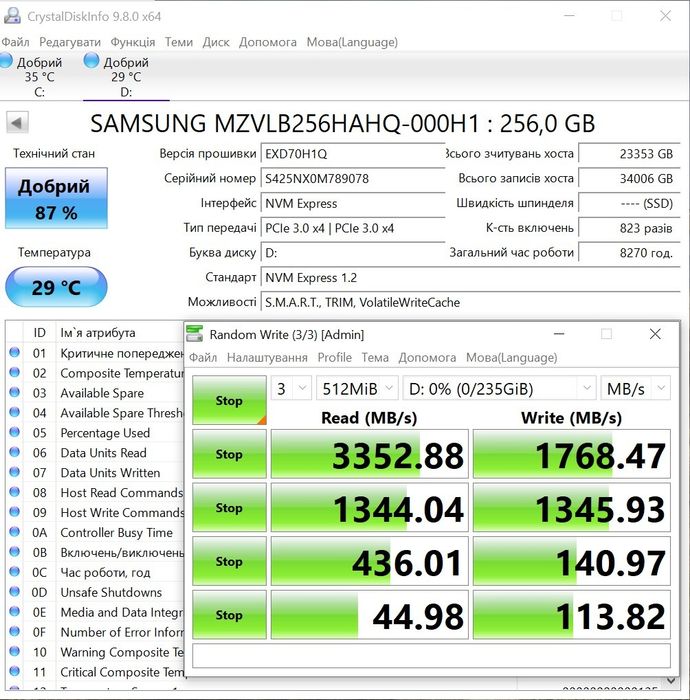Click status dot for Unsafe Shutdowns
The height and width of the screenshot is (700, 690).
(x=14, y=592)
